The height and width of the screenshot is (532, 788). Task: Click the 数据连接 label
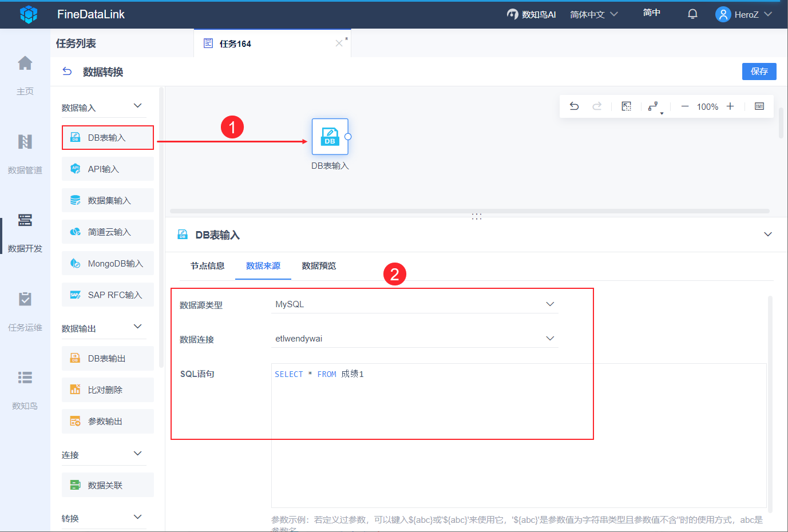(x=197, y=340)
